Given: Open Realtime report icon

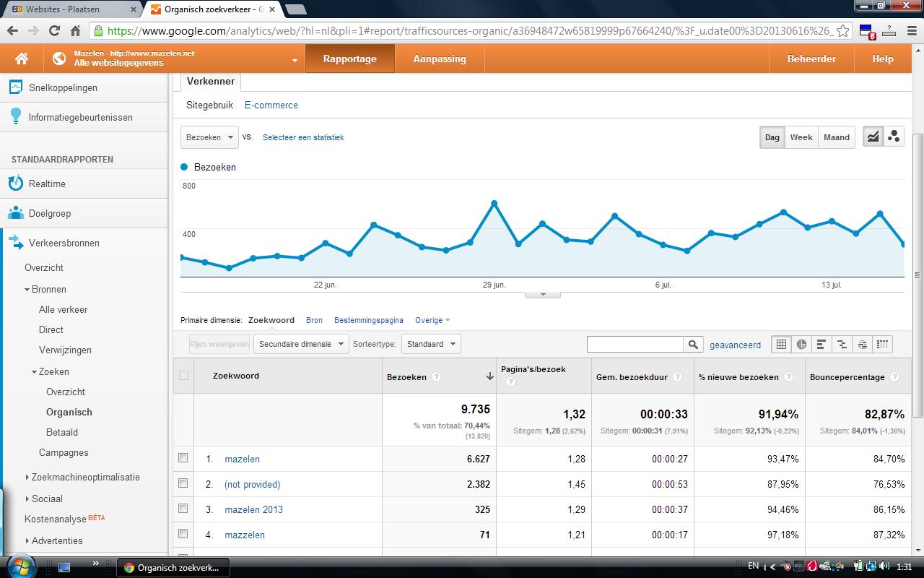Looking at the screenshot, I should (15, 184).
